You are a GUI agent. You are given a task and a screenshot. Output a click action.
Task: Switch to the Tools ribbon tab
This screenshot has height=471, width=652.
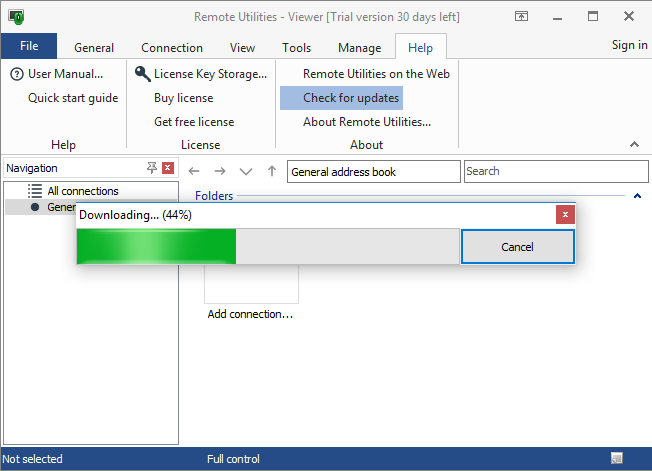click(296, 48)
